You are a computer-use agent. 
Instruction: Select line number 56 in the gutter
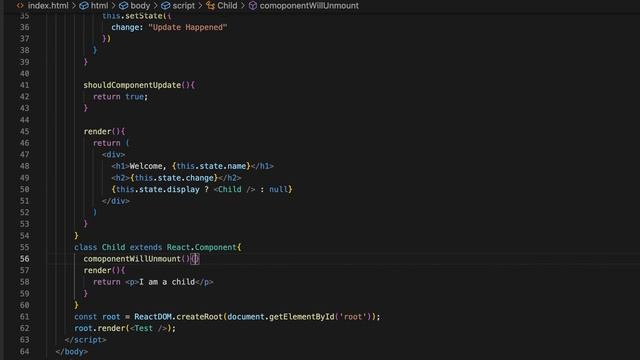pos(24,259)
